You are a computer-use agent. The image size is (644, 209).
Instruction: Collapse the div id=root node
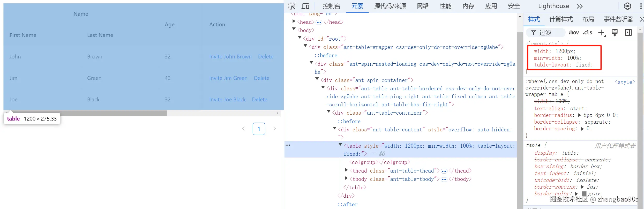300,38
